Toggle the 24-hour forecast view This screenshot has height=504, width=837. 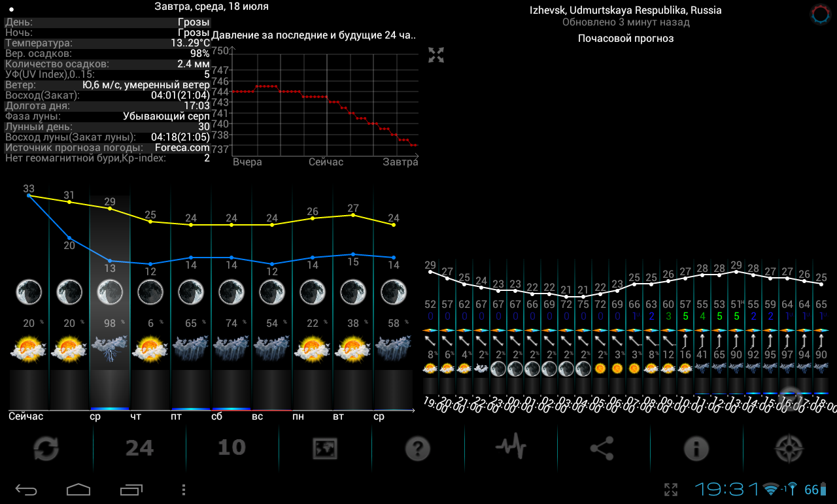(139, 448)
